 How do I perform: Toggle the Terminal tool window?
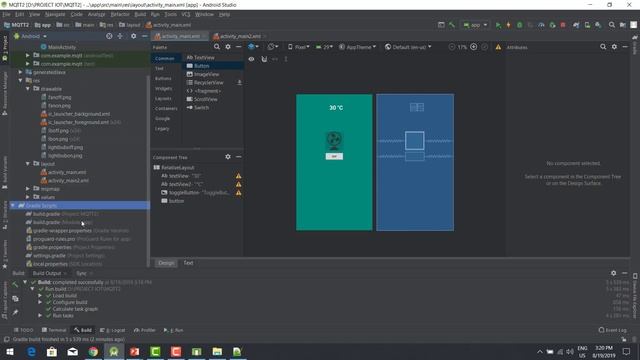pyautogui.click(x=54, y=330)
